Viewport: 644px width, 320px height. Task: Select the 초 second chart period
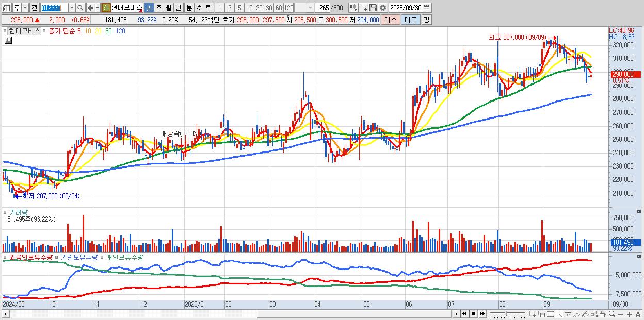click(x=199, y=8)
